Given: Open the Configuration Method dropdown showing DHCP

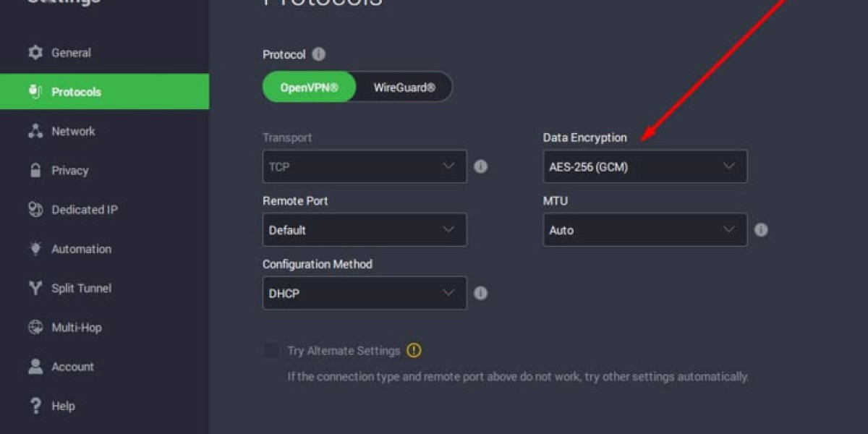Looking at the screenshot, I should click(x=364, y=293).
